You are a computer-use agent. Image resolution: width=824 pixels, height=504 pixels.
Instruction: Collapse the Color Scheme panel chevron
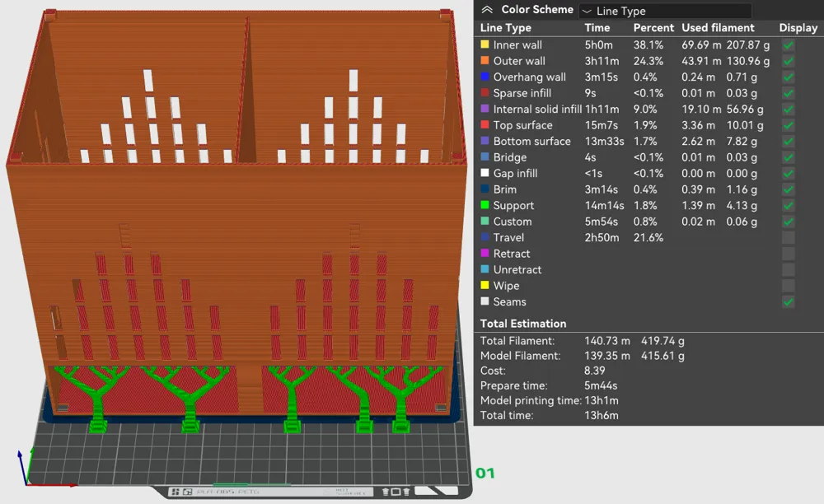coord(487,10)
